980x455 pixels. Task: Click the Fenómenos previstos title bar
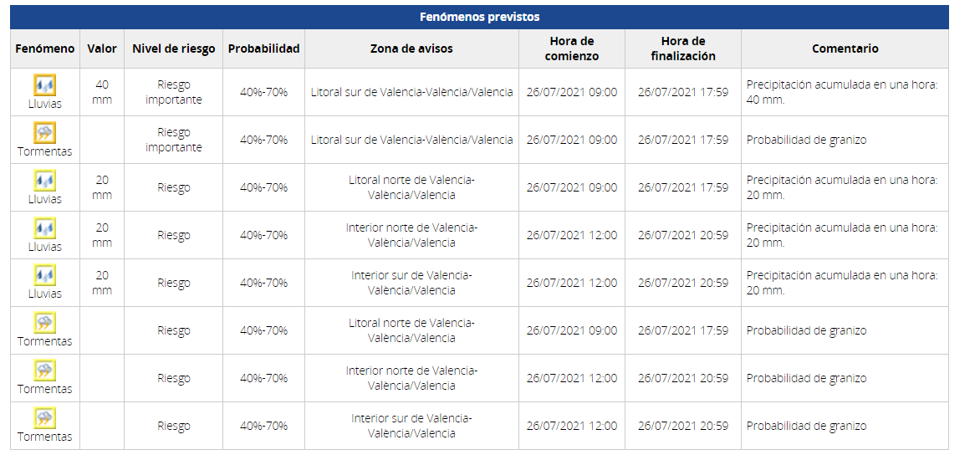479,17
